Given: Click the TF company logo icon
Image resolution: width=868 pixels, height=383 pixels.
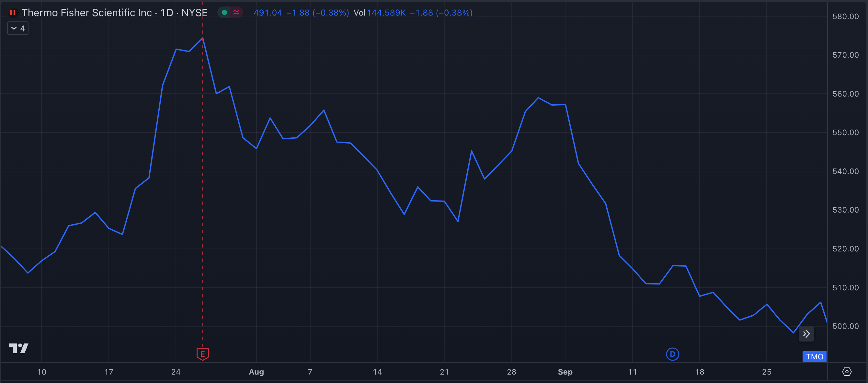Looking at the screenshot, I should pyautogui.click(x=12, y=12).
